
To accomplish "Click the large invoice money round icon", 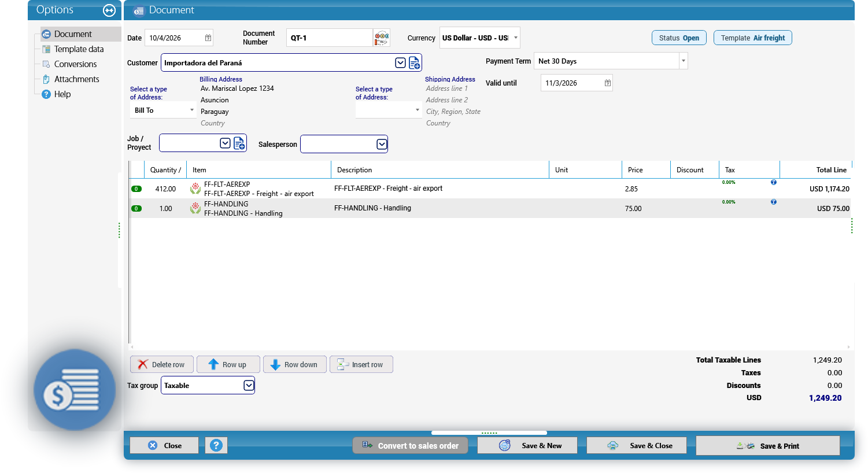I will [x=75, y=390].
